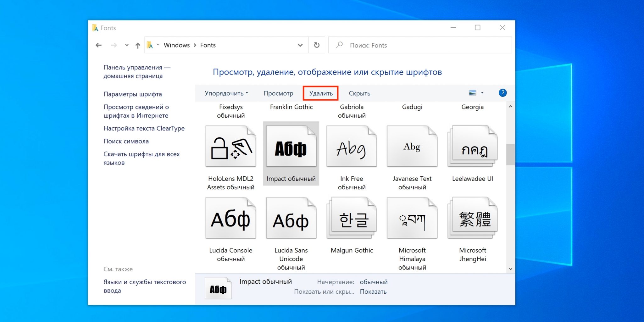Open the Упорядочить dropdown menu
The image size is (644, 322).
[x=226, y=93]
